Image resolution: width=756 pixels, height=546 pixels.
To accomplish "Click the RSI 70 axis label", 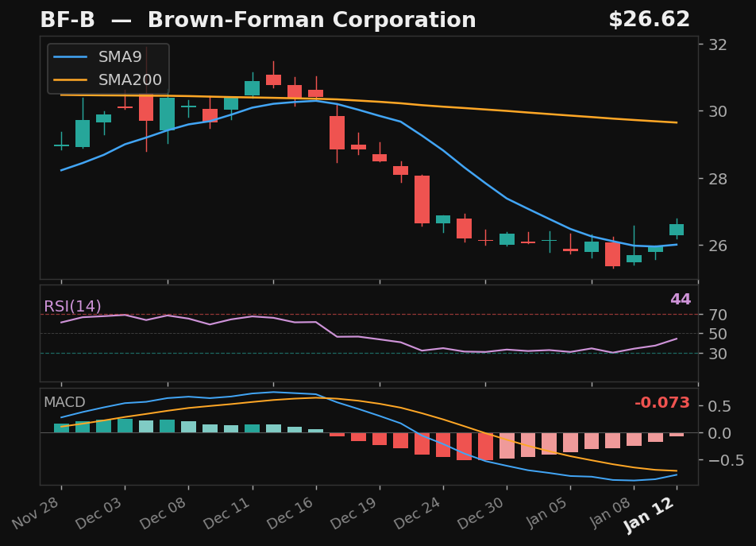I will [717, 315].
